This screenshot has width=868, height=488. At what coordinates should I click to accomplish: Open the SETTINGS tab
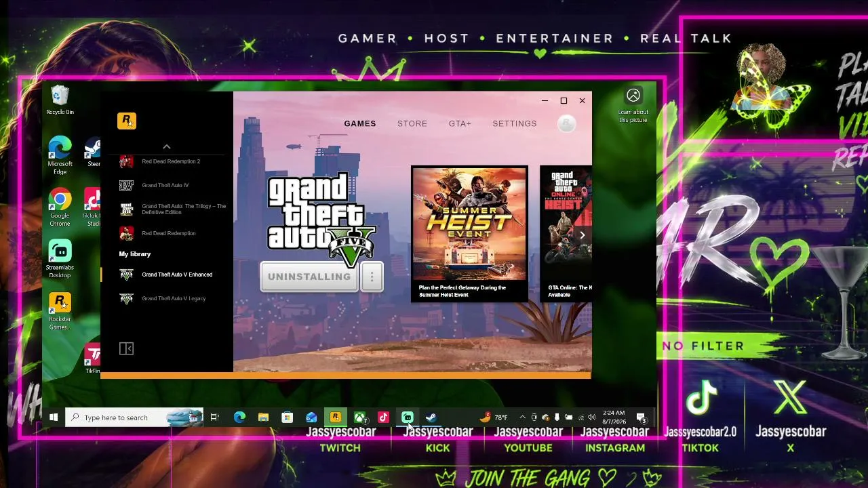[515, 123]
